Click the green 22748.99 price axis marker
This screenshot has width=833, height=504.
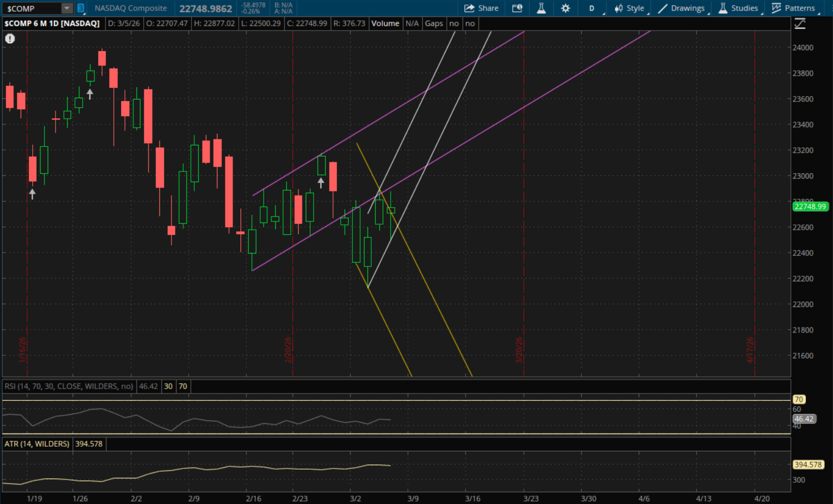point(810,206)
